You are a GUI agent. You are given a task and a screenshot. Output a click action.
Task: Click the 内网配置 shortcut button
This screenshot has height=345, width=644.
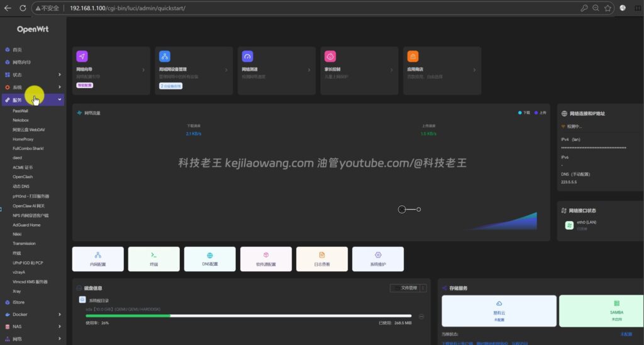coord(97,259)
